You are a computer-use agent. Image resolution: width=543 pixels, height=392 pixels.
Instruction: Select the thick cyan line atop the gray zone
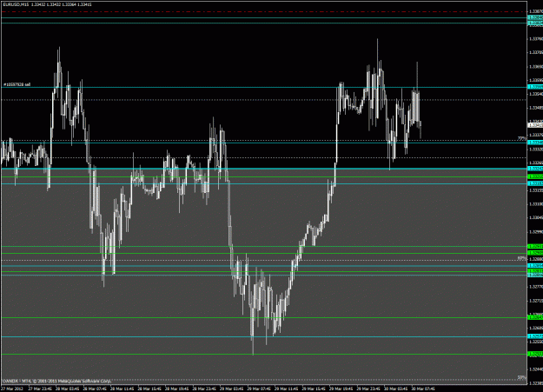click(x=263, y=169)
